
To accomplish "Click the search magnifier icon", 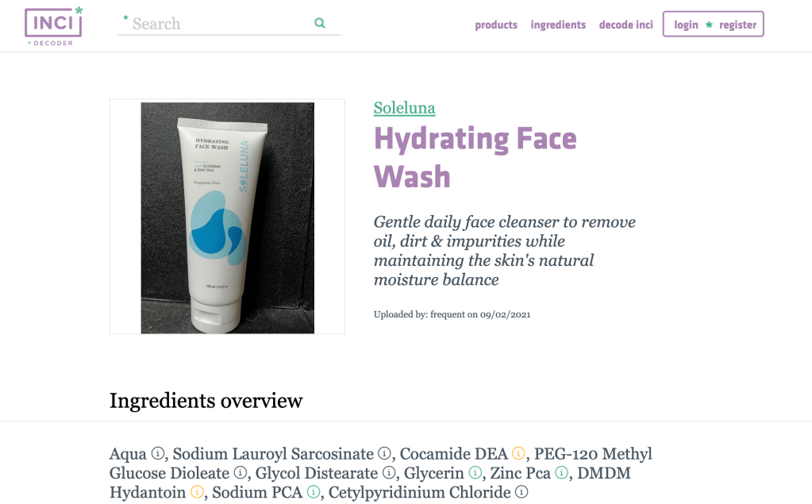I will coord(320,23).
